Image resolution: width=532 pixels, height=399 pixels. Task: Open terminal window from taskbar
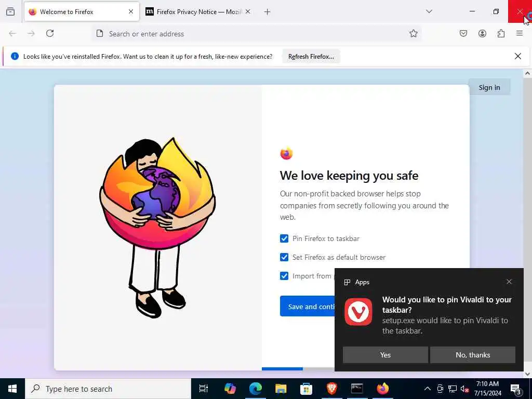[x=357, y=389]
